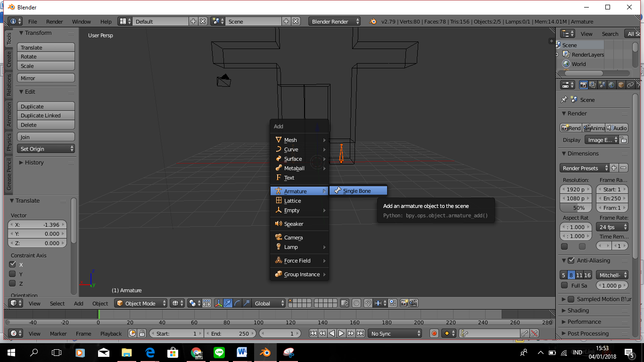Add a Single Bone armature

tap(358, 191)
